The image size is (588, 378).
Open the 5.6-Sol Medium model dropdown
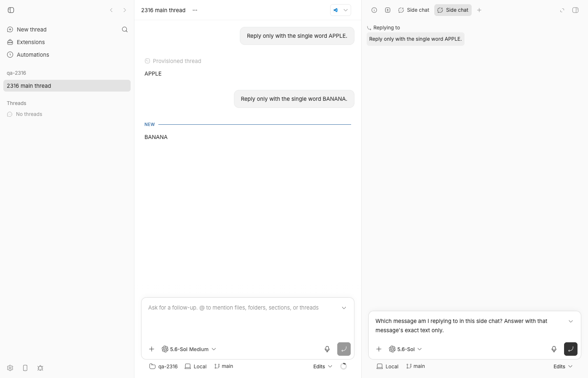(x=189, y=349)
